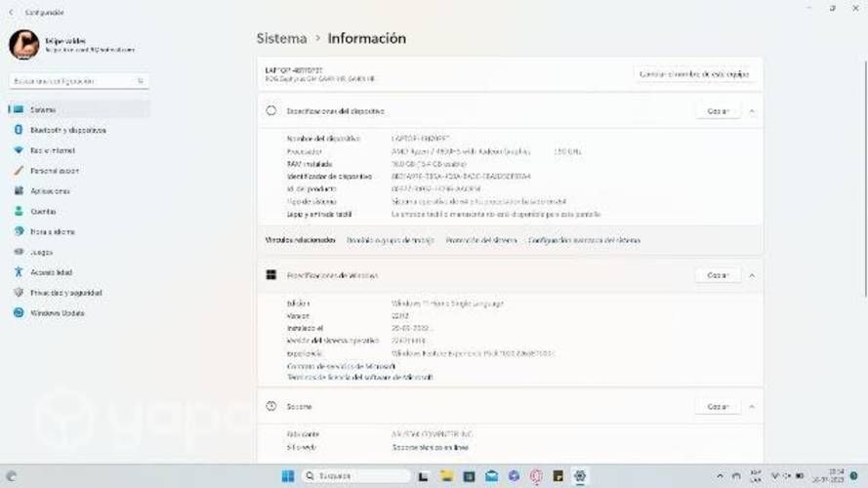Click the Vínculos relacionados label
868x488 pixels.
tap(300, 240)
